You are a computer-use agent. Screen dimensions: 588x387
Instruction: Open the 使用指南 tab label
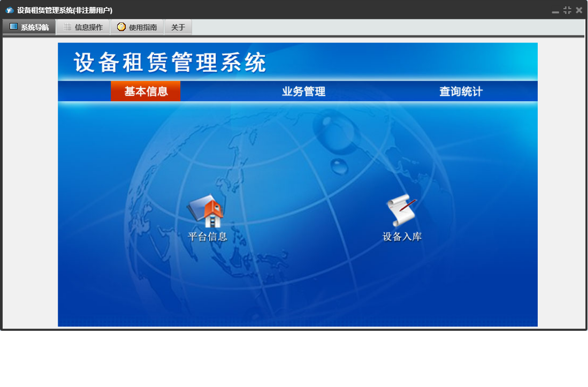click(x=143, y=27)
